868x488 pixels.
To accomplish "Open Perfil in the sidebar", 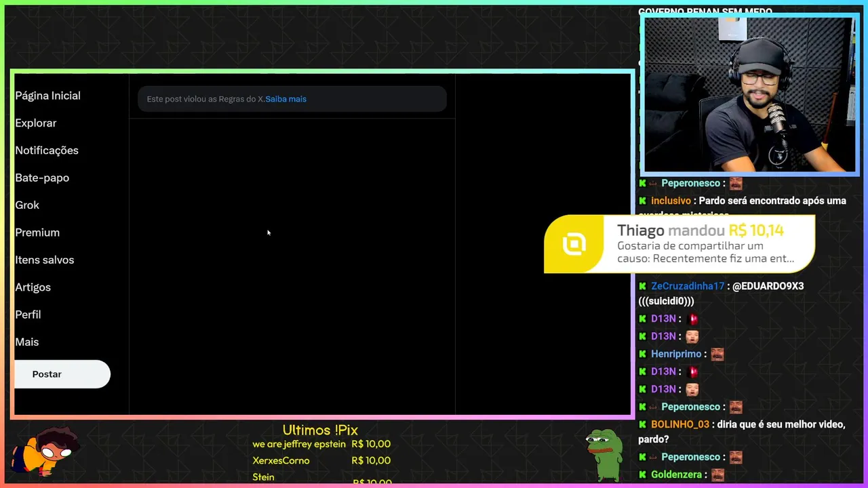I will (x=28, y=314).
